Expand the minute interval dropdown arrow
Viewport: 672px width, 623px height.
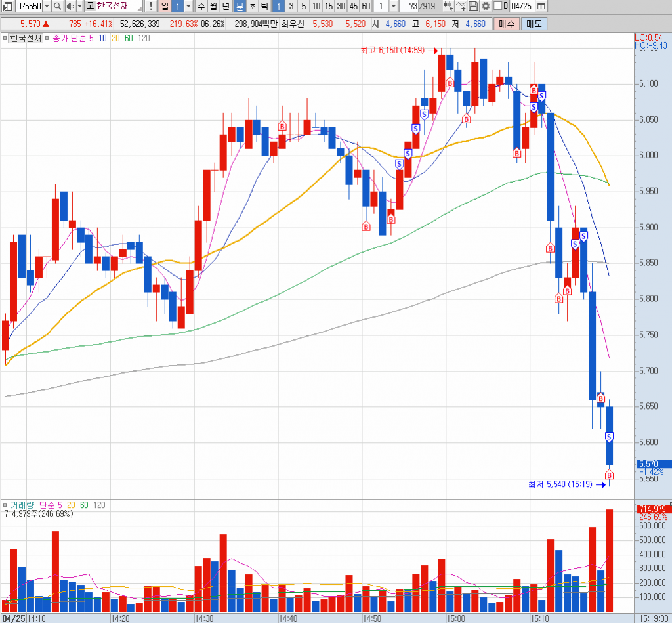(393, 6)
